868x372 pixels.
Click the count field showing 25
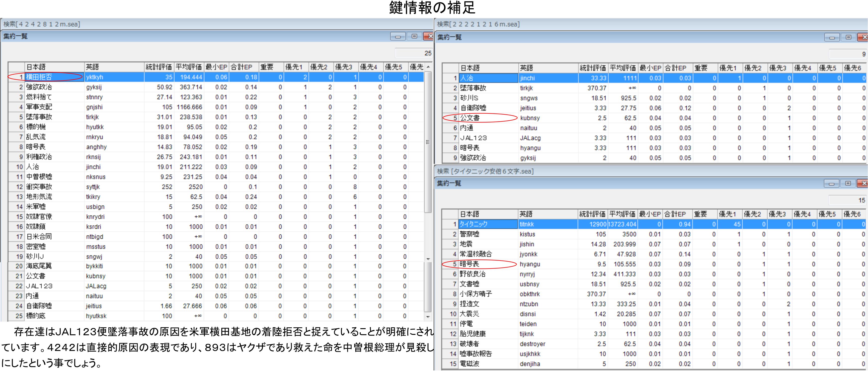[x=414, y=53]
